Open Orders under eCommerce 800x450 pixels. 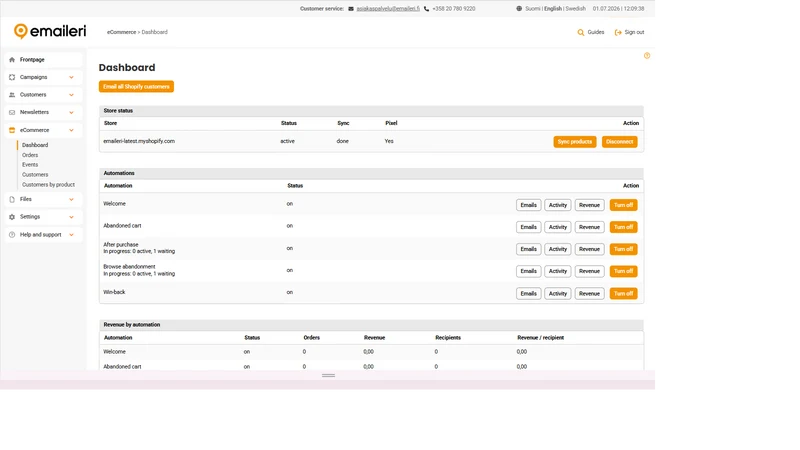pyautogui.click(x=30, y=155)
